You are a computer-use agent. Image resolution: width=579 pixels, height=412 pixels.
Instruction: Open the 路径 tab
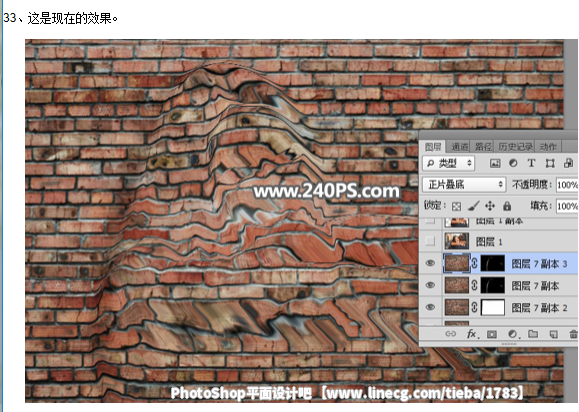[x=483, y=147]
